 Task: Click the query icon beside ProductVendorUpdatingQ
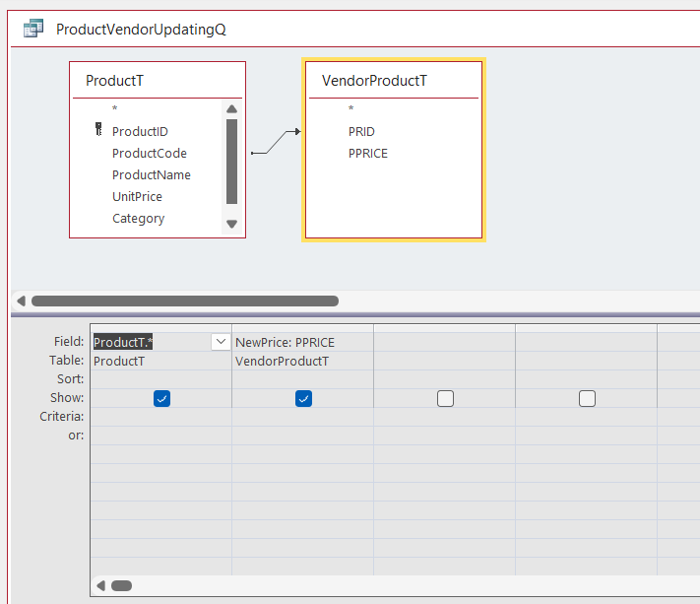(x=33, y=29)
